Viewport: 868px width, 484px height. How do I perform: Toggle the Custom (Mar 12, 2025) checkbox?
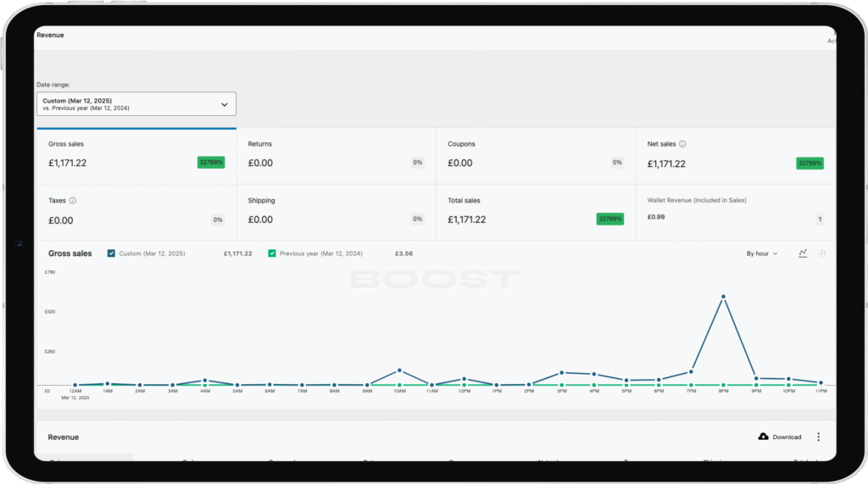point(111,253)
